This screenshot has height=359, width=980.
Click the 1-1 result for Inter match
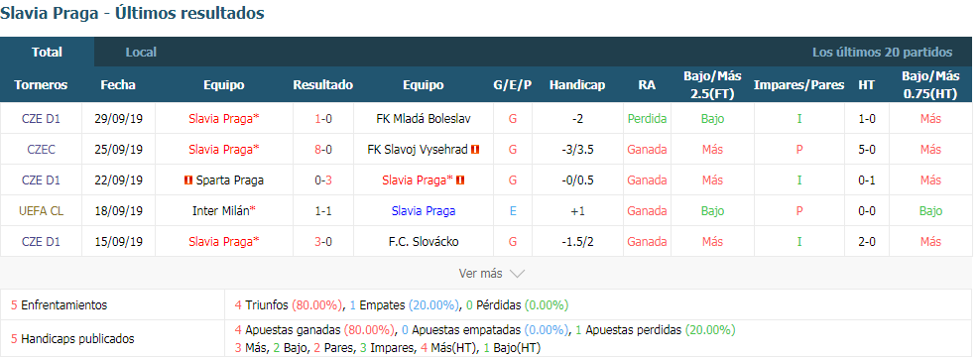(x=323, y=211)
